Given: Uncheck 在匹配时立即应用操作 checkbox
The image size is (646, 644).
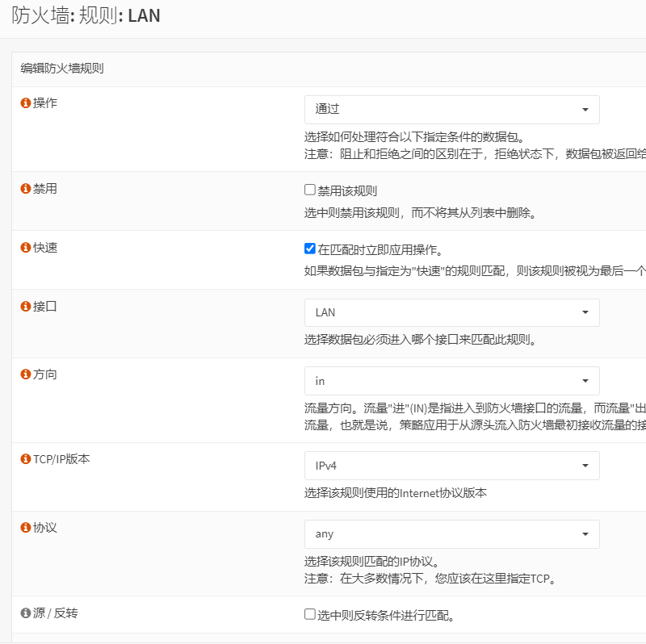Looking at the screenshot, I should click(310, 249).
